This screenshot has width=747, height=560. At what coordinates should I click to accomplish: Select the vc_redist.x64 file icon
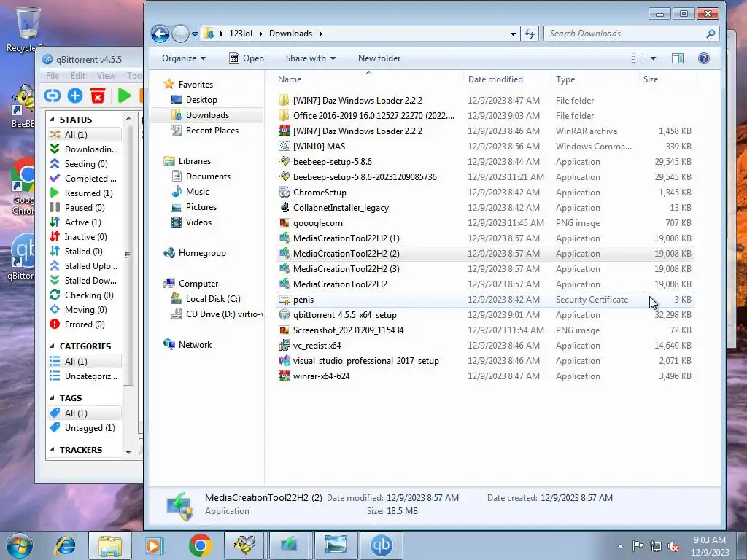click(x=285, y=345)
